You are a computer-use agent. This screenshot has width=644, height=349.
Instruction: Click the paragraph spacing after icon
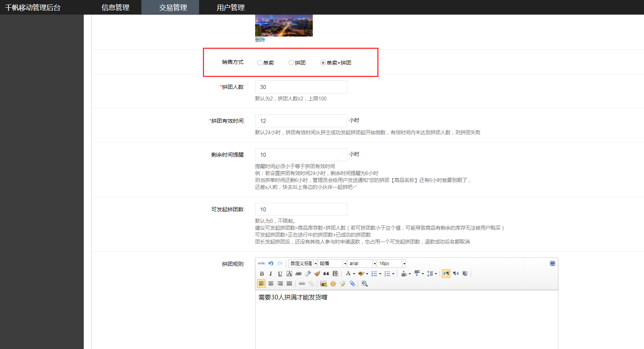[417, 274]
